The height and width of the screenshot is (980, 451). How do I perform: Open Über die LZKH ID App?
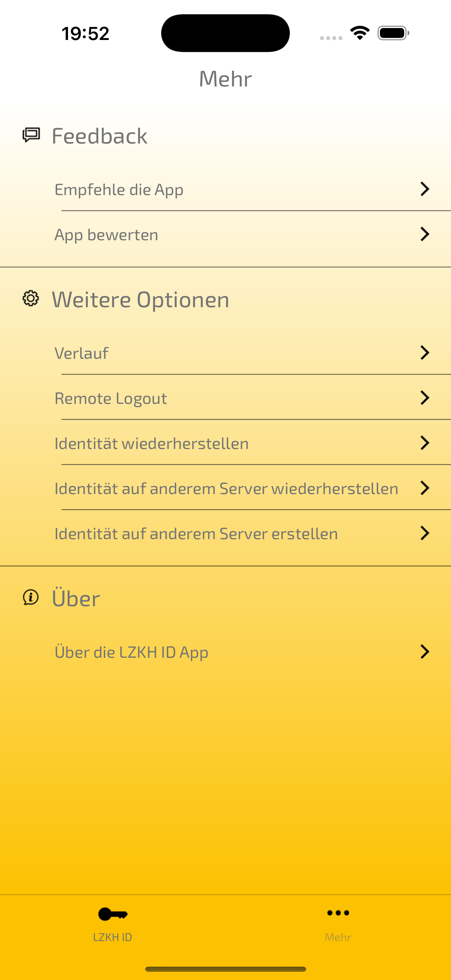(x=225, y=652)
